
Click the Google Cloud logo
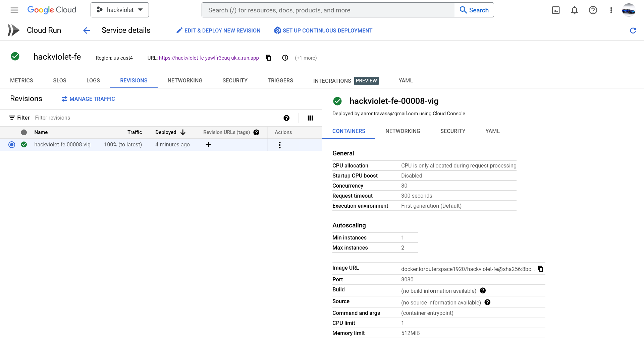pyautogui.click(x=52, y=10)
